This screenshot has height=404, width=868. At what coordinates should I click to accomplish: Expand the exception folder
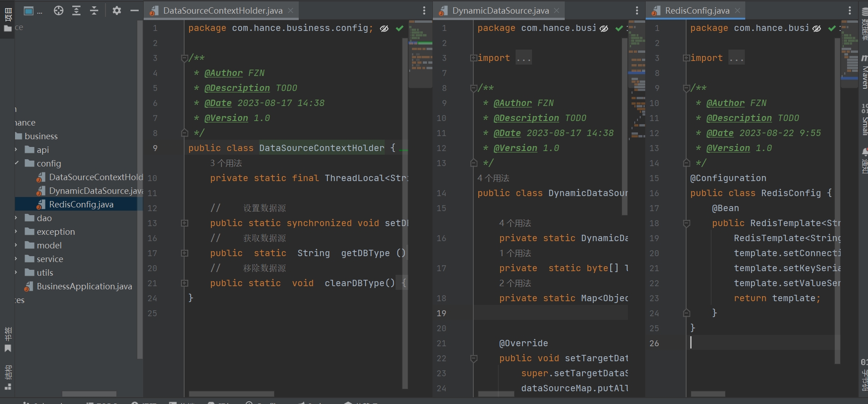(16, 232)
